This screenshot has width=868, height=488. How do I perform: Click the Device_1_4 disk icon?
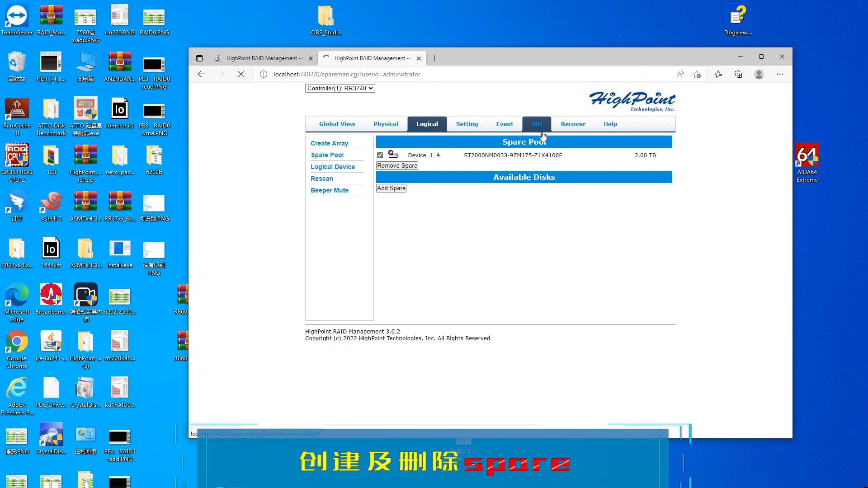[393, 155]
